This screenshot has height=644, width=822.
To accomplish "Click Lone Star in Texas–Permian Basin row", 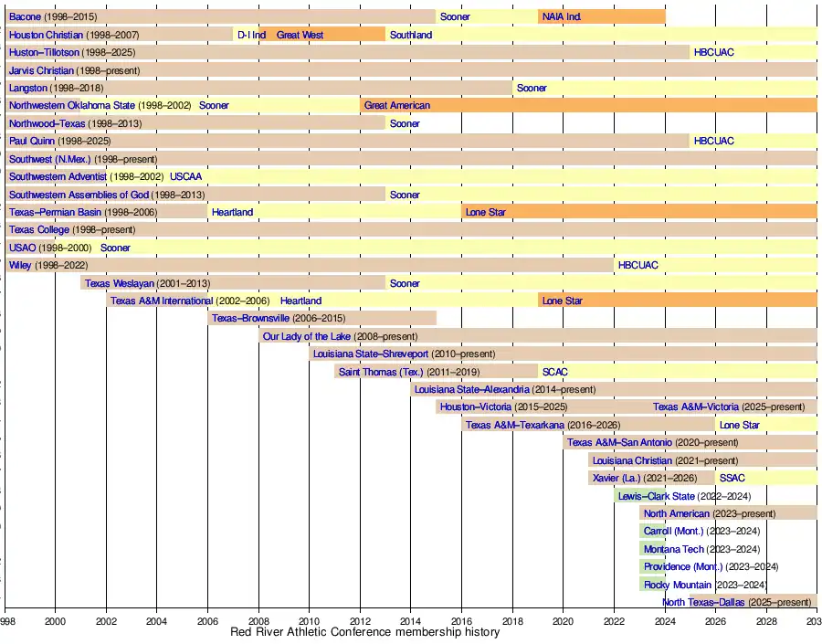I will (486, 213).
